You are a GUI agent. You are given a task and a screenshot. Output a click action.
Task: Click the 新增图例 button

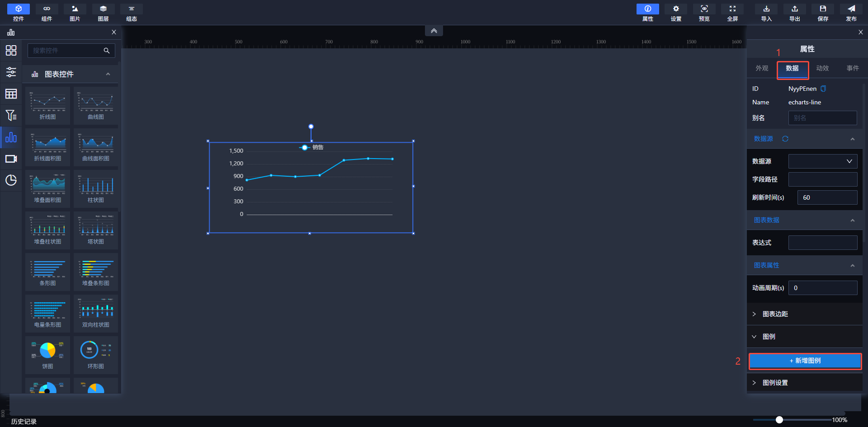805,361
